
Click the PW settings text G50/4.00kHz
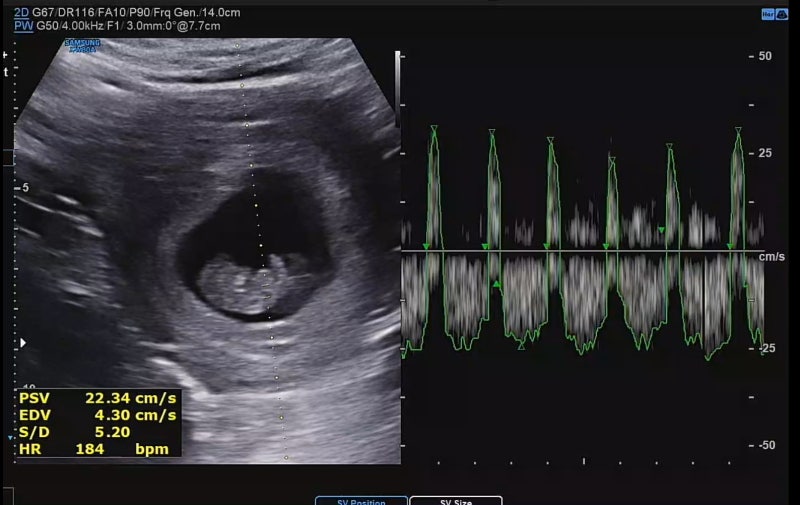(x=69, y=26)
